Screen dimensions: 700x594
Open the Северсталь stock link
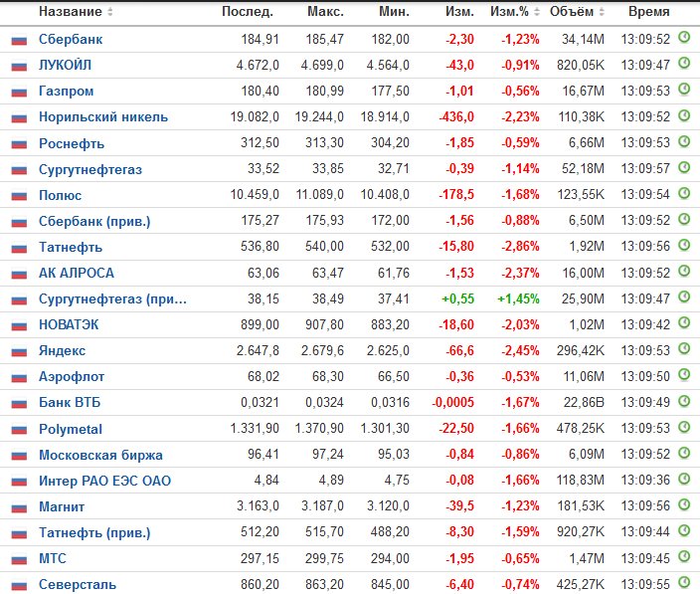pyautogui.click(x=78, y=584)
